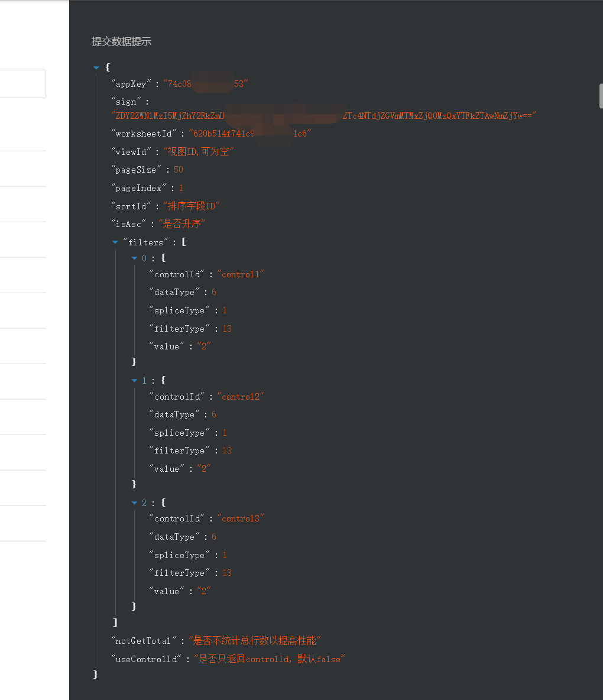Click the "control2" controlId value
603x700 pixels.
[240, 397]
